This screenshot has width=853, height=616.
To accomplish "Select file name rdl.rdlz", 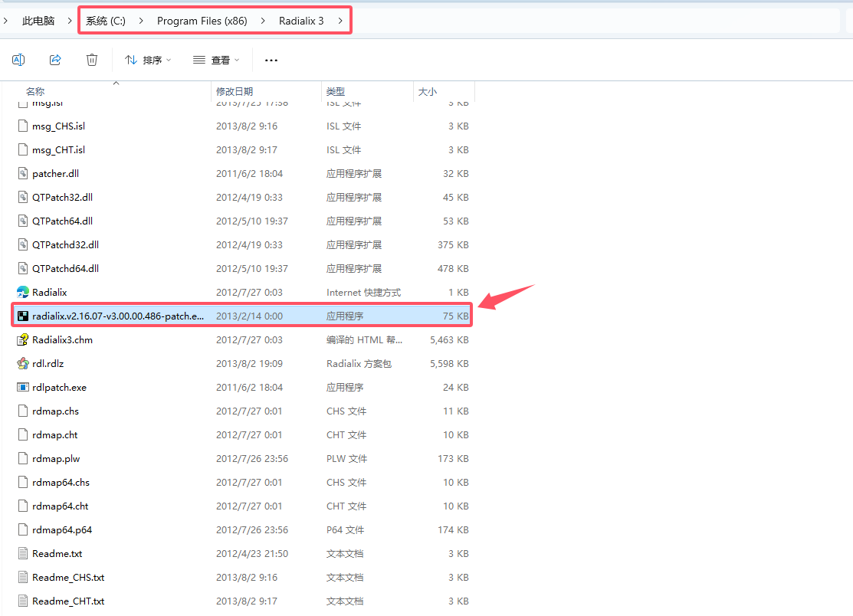I will 48,363.
